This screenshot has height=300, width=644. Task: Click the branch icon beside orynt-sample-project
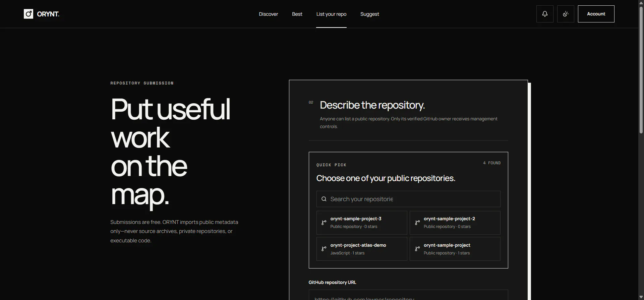[417, 249]
